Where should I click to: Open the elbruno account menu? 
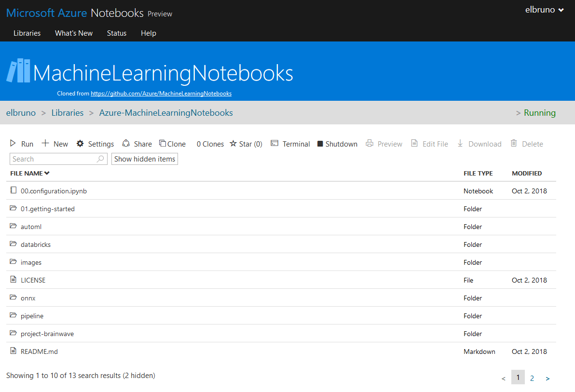click(x=544, y=9)
